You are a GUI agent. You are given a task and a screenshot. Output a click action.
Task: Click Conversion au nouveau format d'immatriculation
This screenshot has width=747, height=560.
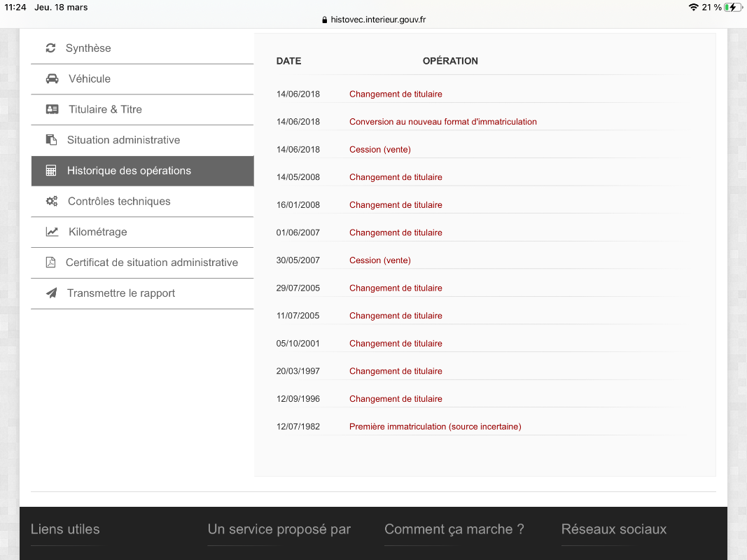[442, 122]
